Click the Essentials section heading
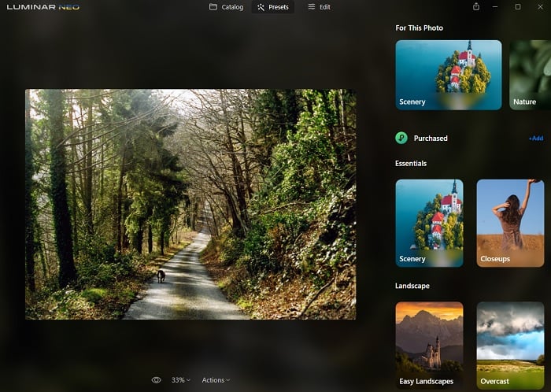 [411, 164]
